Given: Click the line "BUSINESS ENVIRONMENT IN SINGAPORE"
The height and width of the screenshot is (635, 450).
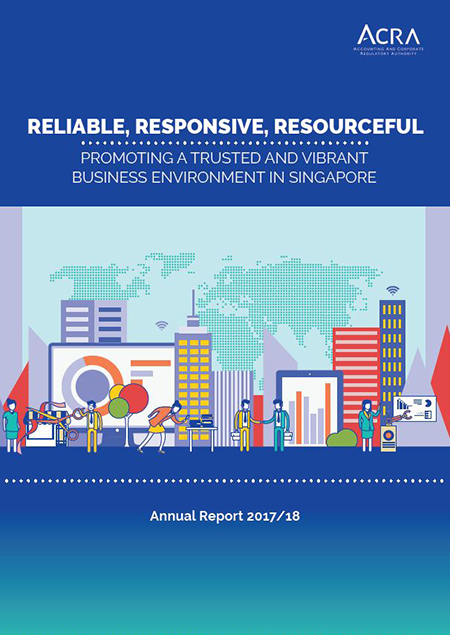Looking at the screenshot, I should tap(224, 177).
